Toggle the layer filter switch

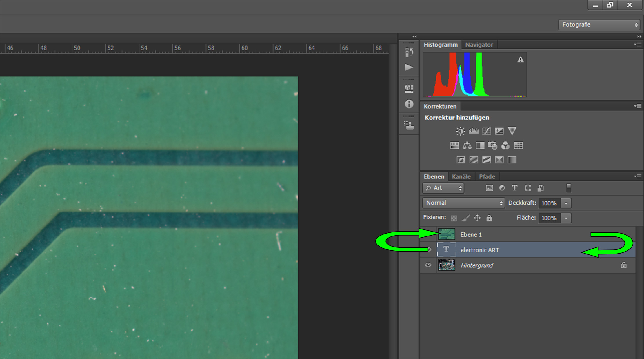coord(568,188)
